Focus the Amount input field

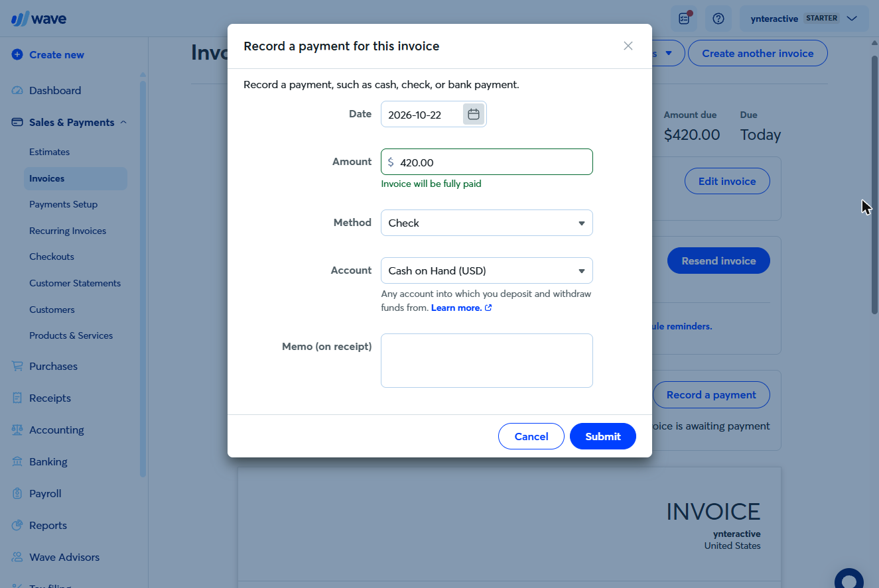click(487, 162)
